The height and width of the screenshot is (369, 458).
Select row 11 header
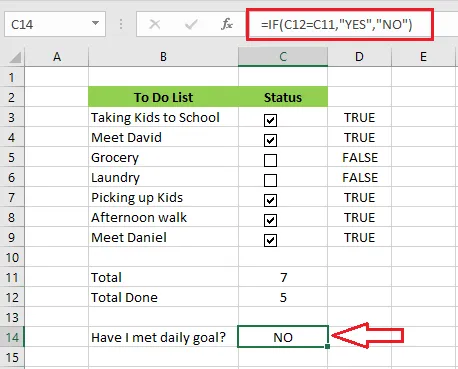(x=12, y=277)
